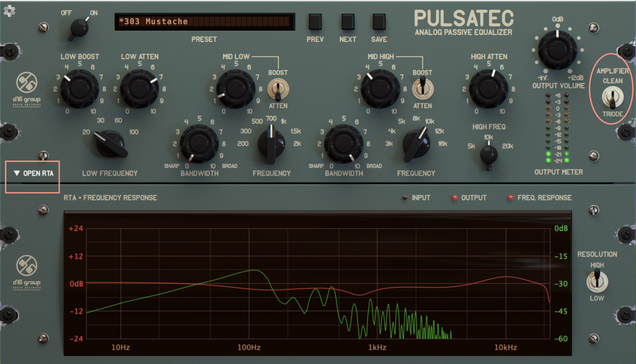
Task: Collapse the Open RTA panel arrow
Action: tap(17, 173)
